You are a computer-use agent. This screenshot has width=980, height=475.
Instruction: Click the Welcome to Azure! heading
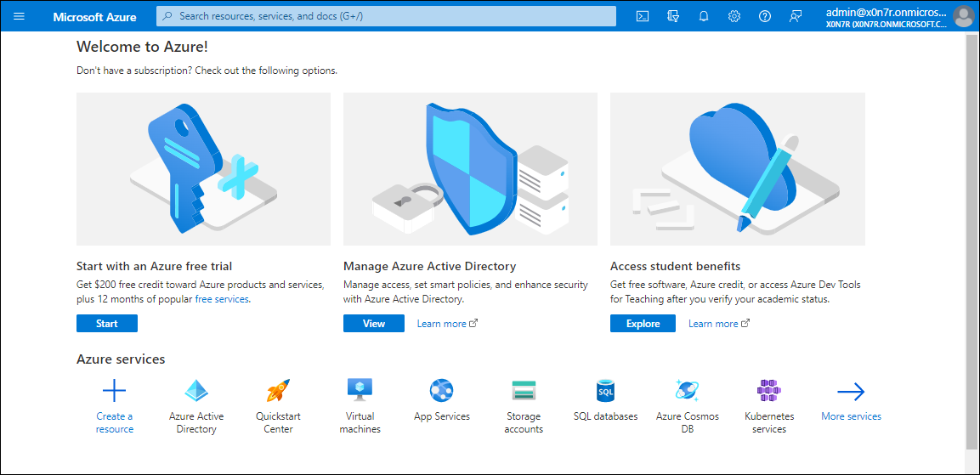(x=142, y=46)
